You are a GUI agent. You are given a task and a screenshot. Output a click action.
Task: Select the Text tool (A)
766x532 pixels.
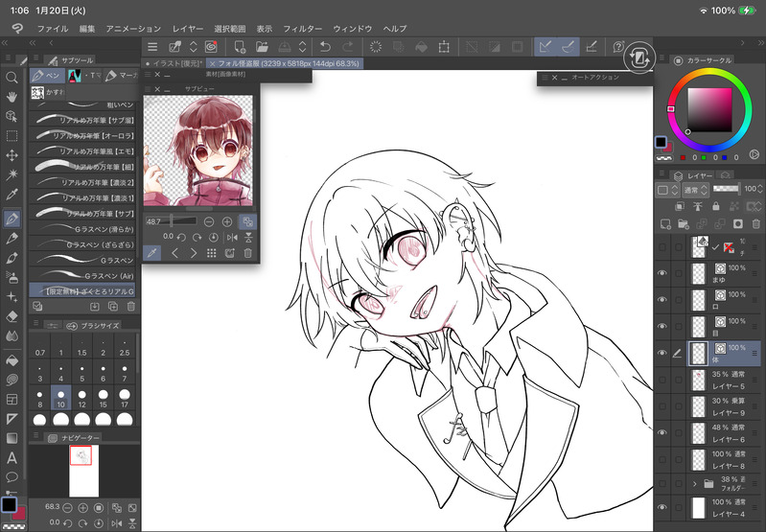(x=12, y=458)
